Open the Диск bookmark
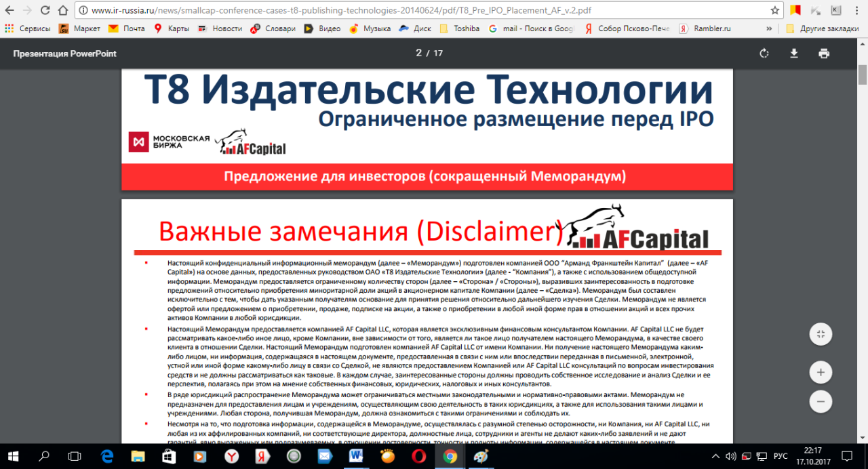Screen dimensions: 868x469 (415, 28)
